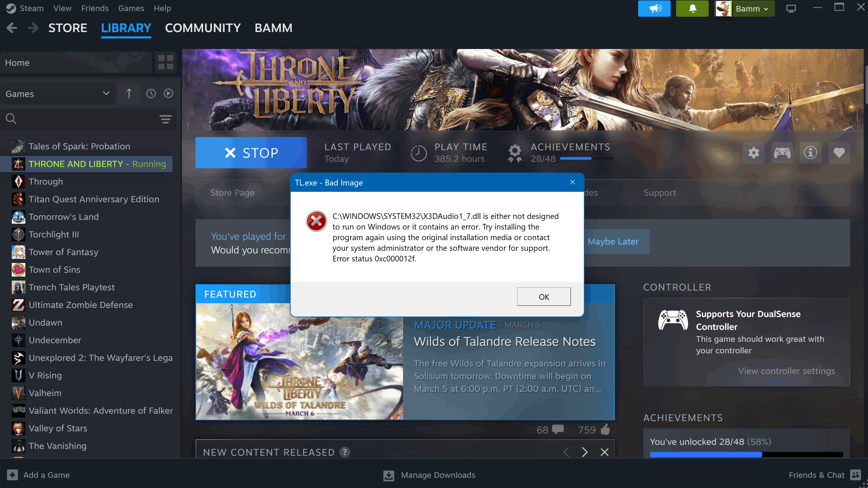868x488 pixels.
Task: Open Wilds of Talandre Release Notes
Action: tap(505, 342)
